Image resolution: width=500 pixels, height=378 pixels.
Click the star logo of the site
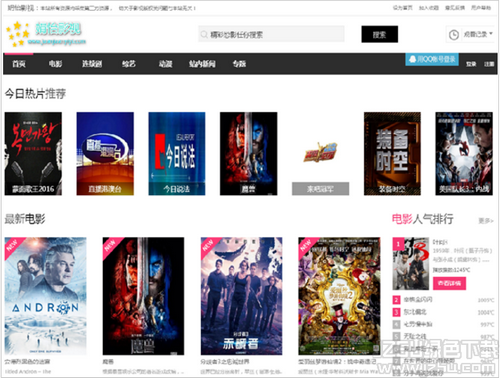[x=18, y=34]
